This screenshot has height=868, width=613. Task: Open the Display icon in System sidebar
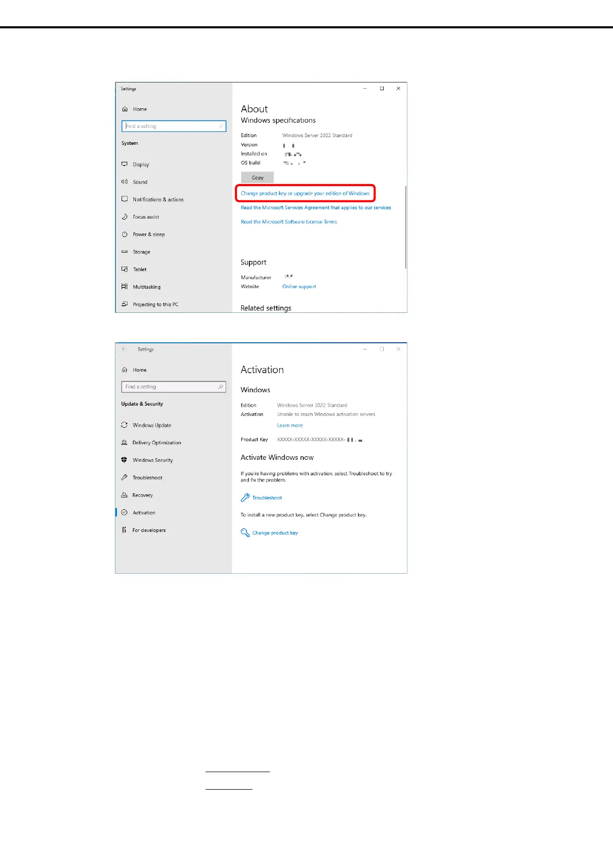[125, 164]
